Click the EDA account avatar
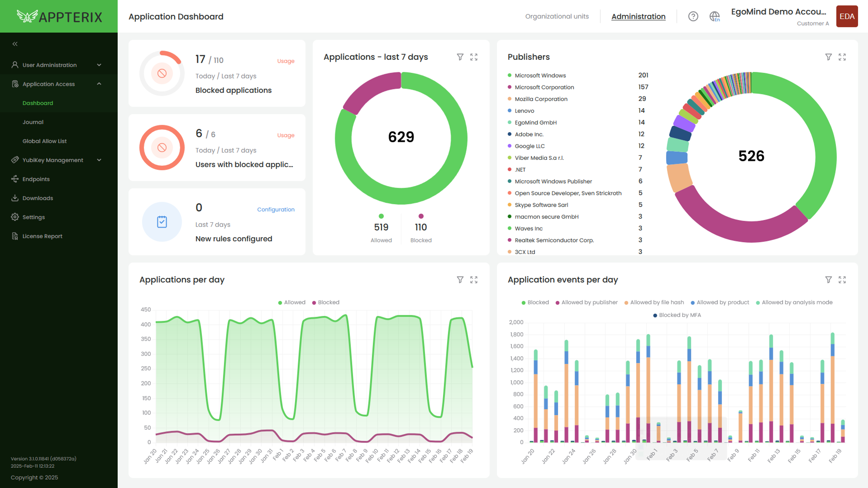868x488 pixels. pos(847,16)
